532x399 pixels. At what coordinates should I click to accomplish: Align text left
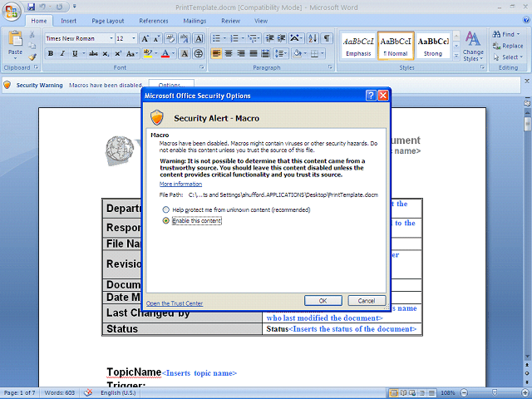[216, 53]
